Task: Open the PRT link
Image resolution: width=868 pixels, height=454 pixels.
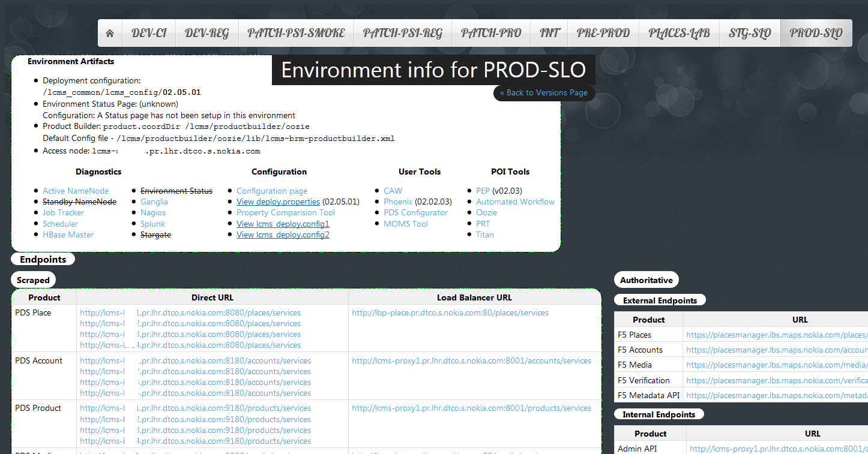Action: [483, 224]
